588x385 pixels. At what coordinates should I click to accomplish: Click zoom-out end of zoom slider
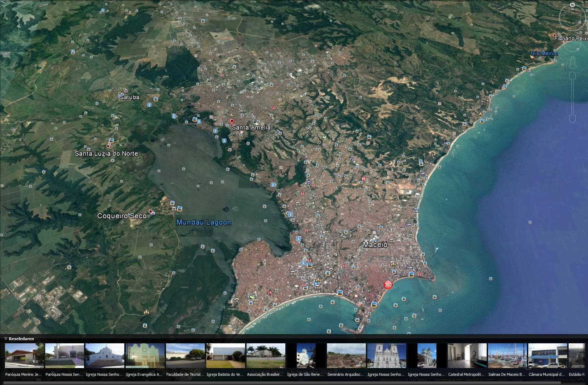[x=572, y=118]
